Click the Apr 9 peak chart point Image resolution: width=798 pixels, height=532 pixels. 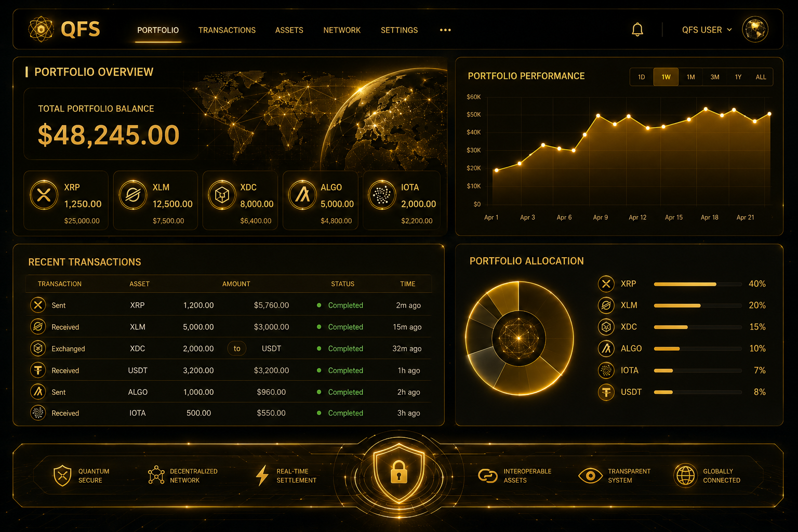598,116
